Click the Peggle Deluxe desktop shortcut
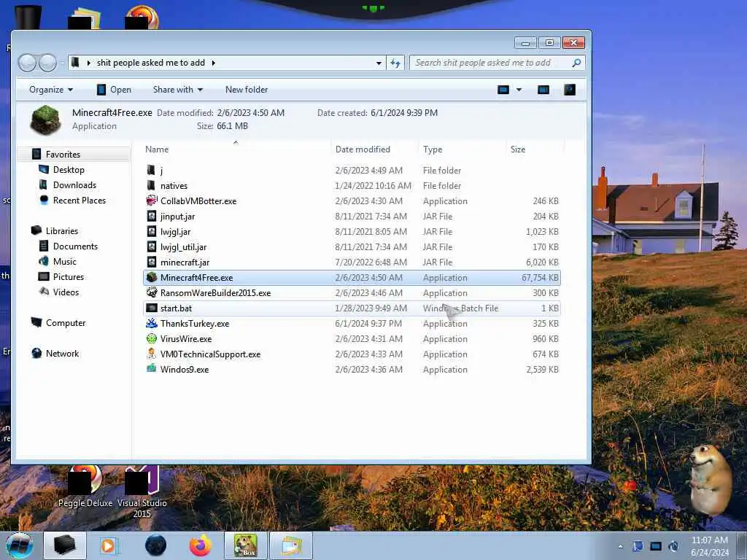The image size is (747, 560). [x=85, y=486]
